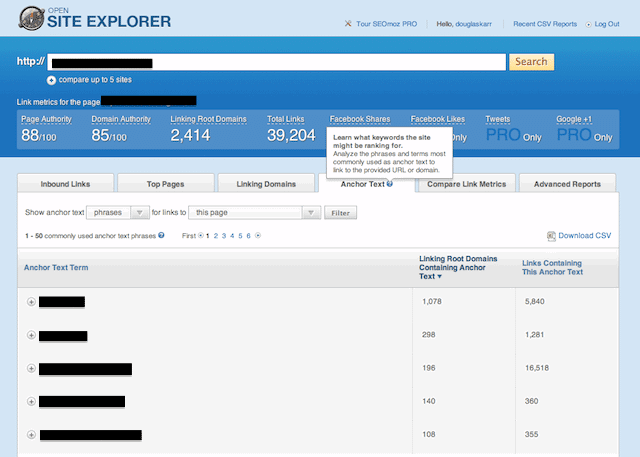This screenshot has height=457, width=640.
Task: Sort by Anchor Text Term column header
Action: 56,268
